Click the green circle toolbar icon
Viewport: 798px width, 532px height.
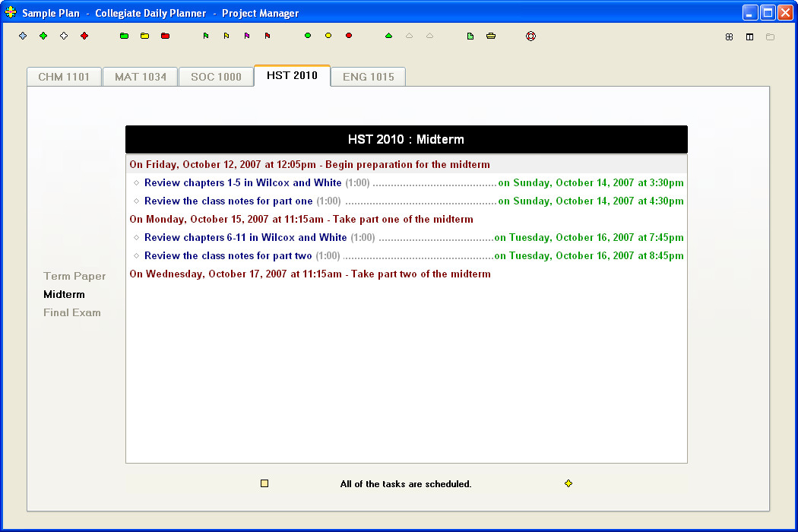click(x=307, y=36)
